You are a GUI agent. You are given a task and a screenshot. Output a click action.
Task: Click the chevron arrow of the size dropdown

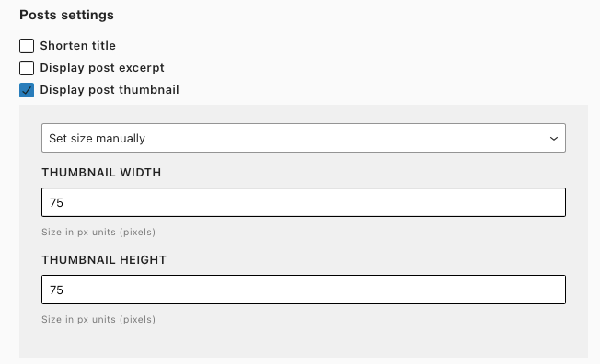tap(554, 139)
